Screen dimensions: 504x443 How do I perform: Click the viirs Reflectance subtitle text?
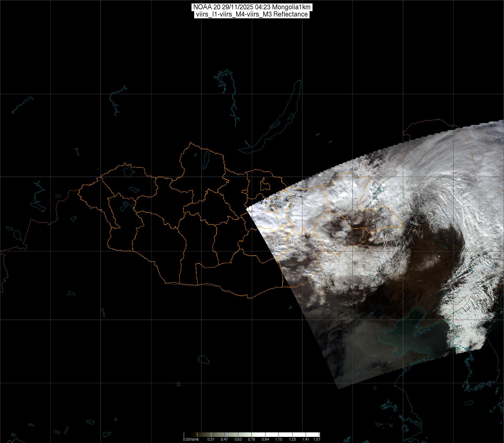(x=252, y=14)
